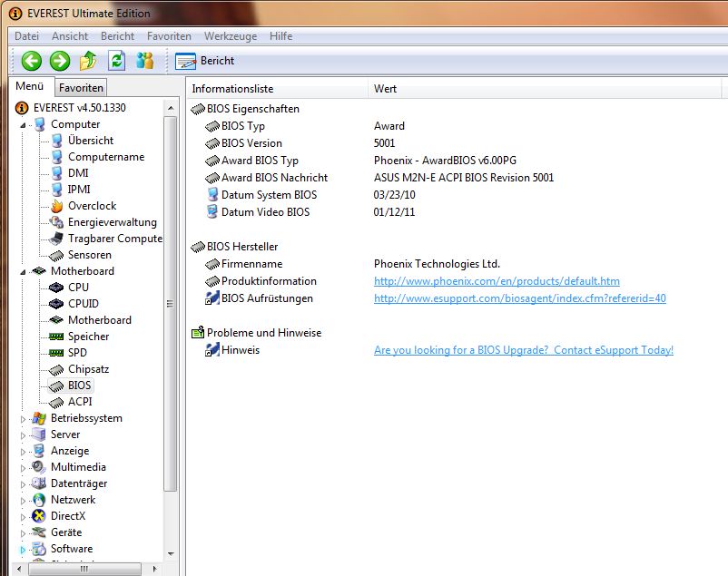
Task: Select the Datenträger drive icon
Action: tap(39, 483)
